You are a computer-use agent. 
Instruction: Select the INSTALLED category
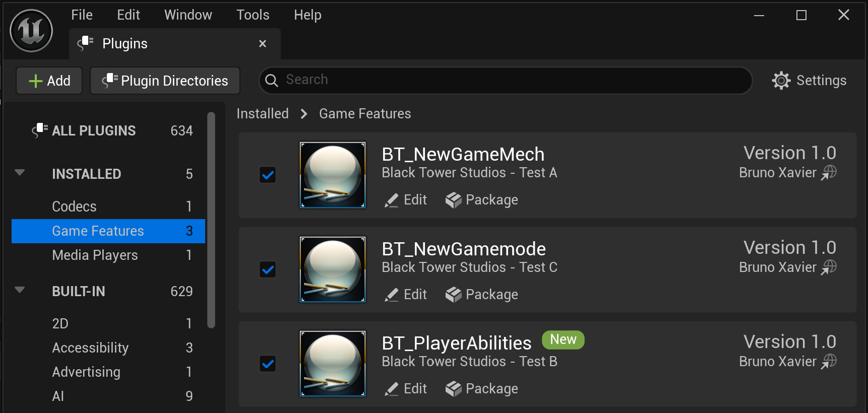point(108,174)
